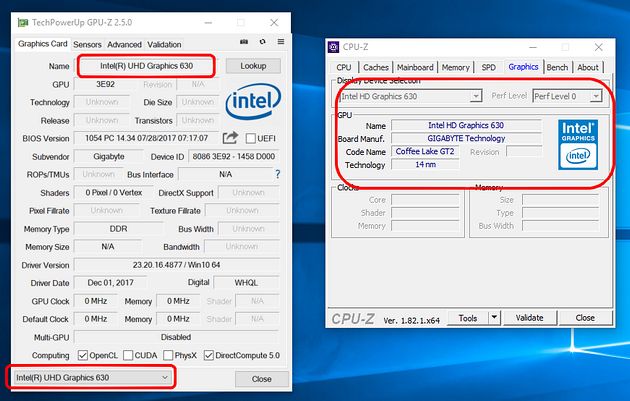Open the SPD tab in CPU-Z

pyautogui.click(x=489, y=67)
